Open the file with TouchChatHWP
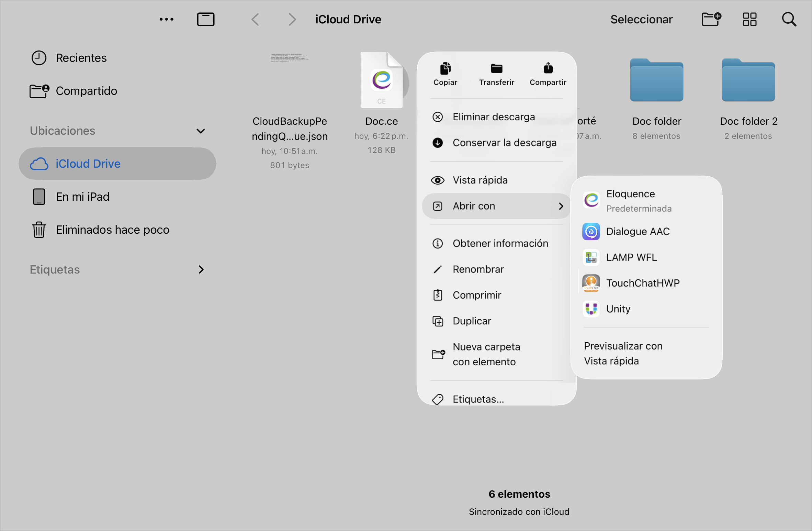Viewport: 812px width, 531px height. point(642,283)
